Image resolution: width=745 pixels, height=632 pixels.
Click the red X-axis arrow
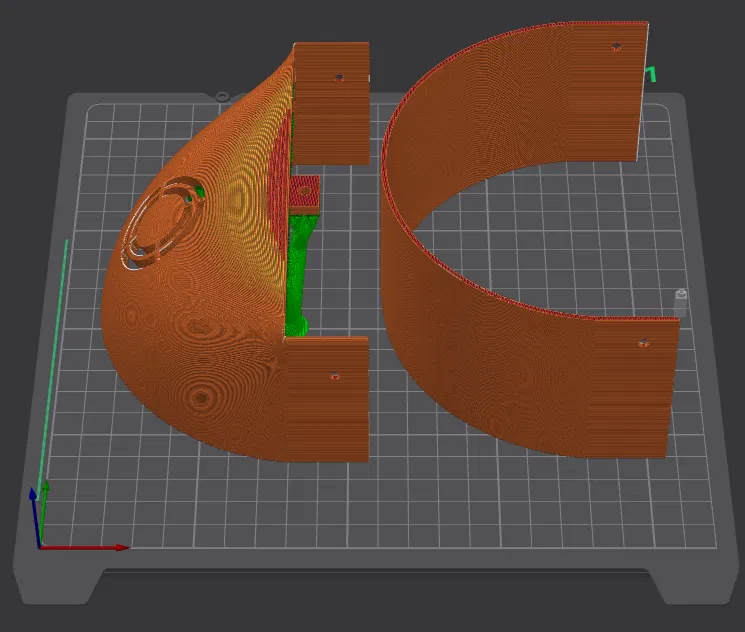tap(85, 547)
